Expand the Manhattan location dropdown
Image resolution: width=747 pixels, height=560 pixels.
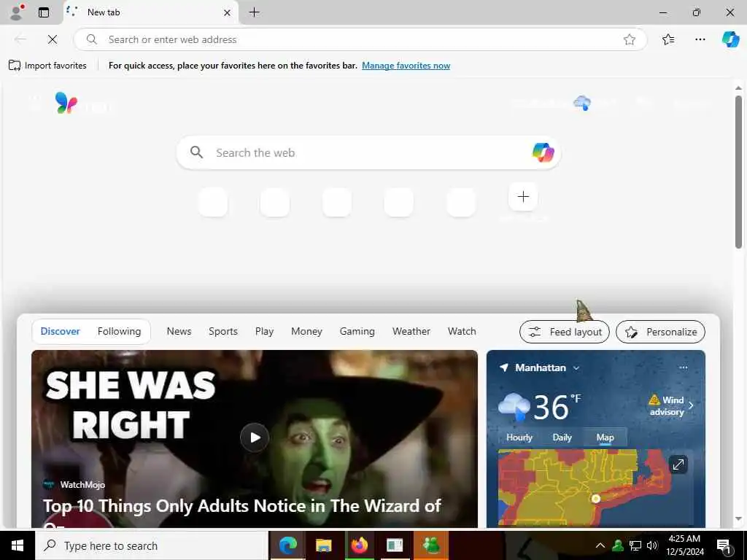576,368
